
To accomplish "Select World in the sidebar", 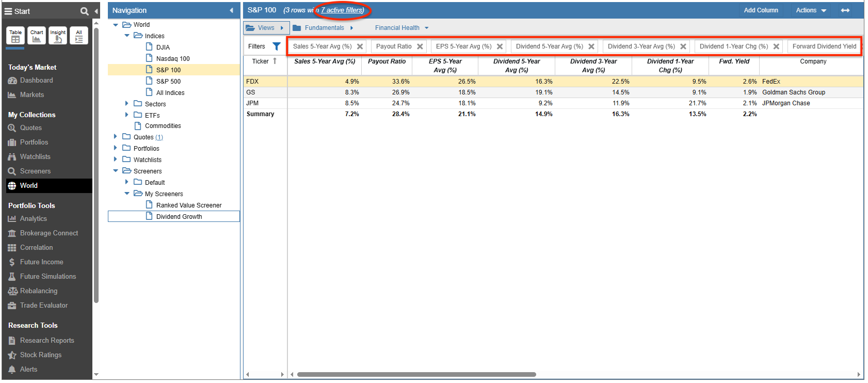I will pos(49,186).
